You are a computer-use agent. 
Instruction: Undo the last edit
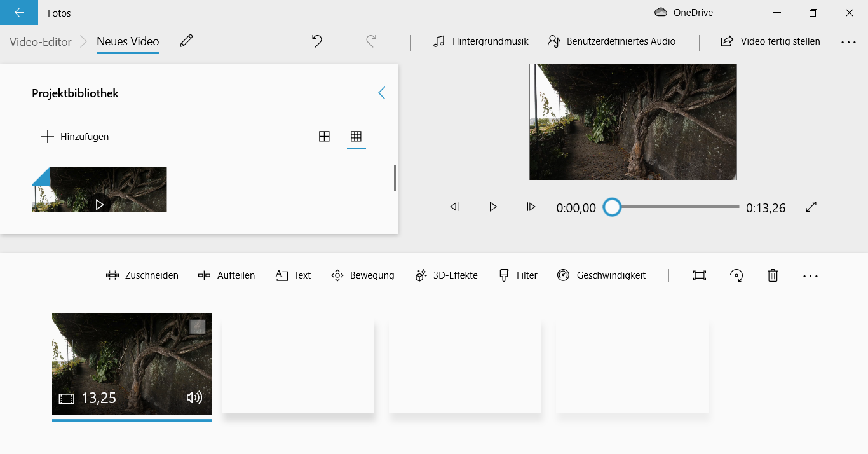pyautogui.click(x=316, y=41)
